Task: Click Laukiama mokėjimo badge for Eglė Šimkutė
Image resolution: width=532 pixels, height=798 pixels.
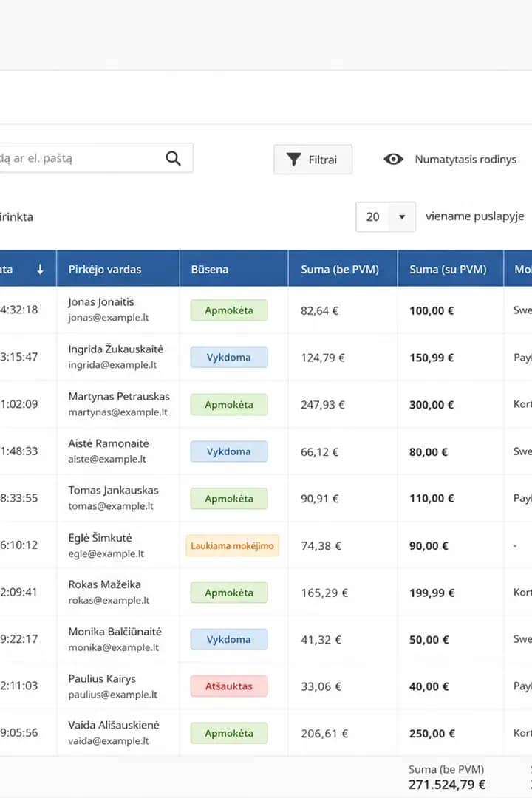Action: point(232,545)
